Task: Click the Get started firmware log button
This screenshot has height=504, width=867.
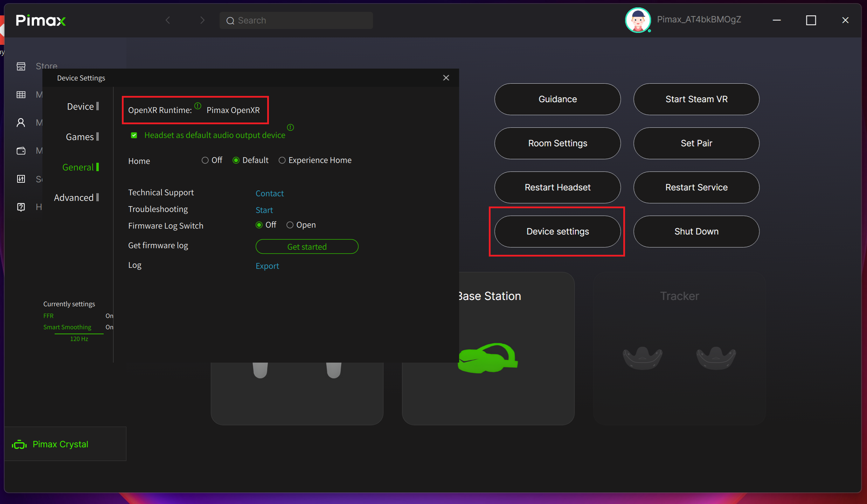Action: [307, 247]
